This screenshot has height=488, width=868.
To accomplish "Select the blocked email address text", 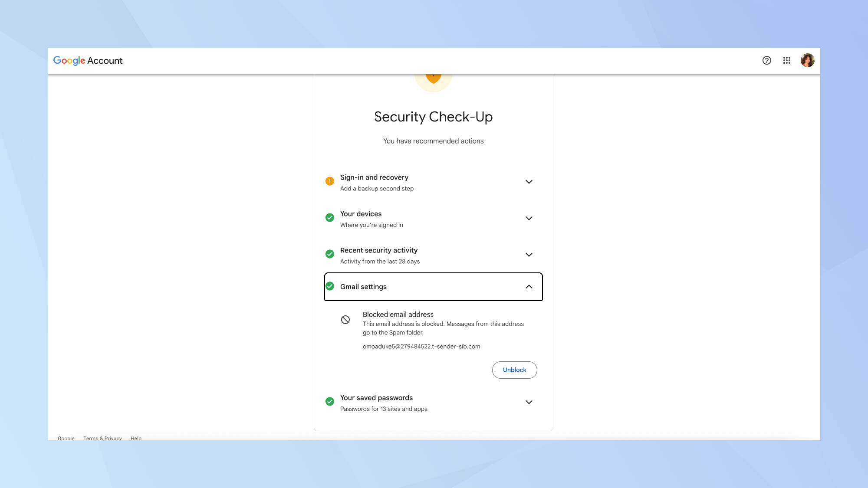I will (421, 346).
